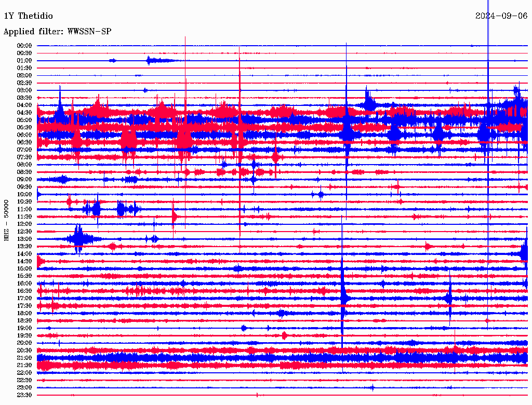Select the 19:00 time label
This screenshot has width=532, height=405.
pos(24,328)
